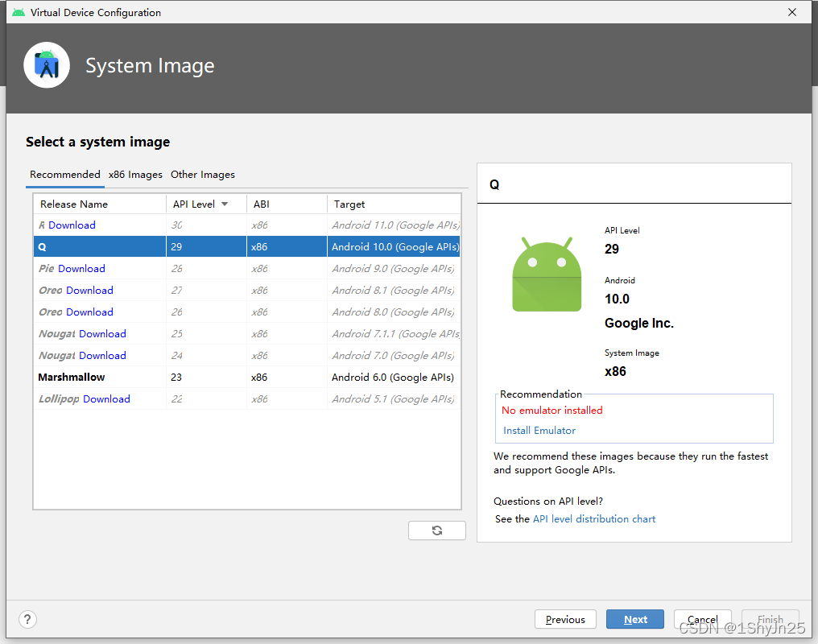The width and height of the screenshot is (818, 644).
Task: Download the Lollipop system image
Action: 106,399
